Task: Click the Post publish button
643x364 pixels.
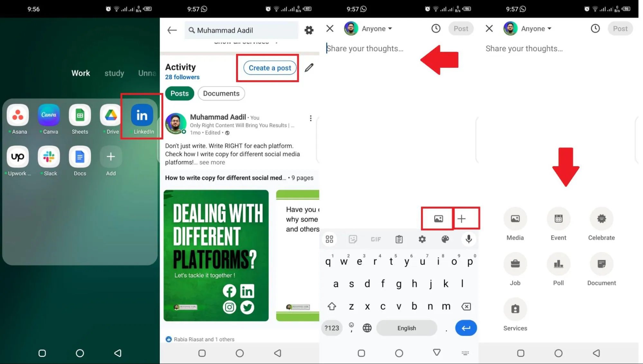Action: click(x=620, y=28)
